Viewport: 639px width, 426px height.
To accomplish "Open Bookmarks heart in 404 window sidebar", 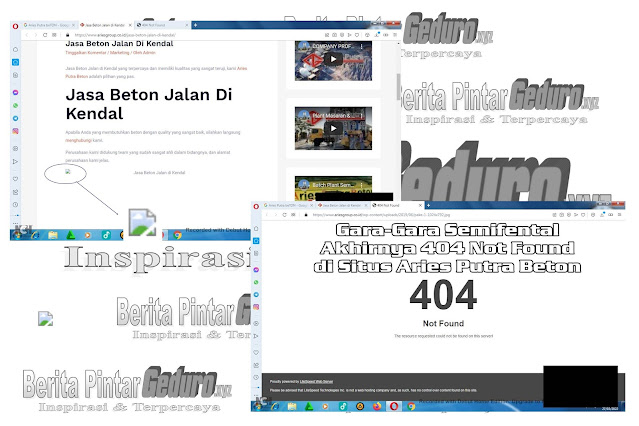I will [x=256, y=352].
